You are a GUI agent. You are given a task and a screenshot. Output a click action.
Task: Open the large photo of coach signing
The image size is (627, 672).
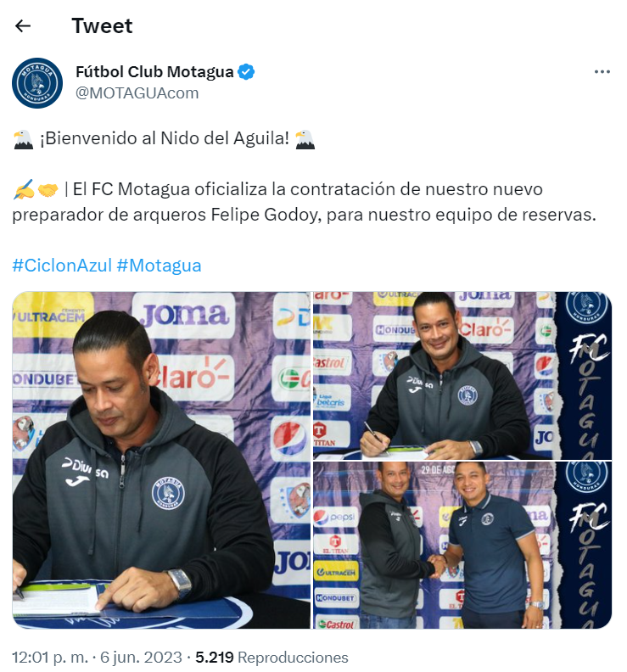click(161, 460)
